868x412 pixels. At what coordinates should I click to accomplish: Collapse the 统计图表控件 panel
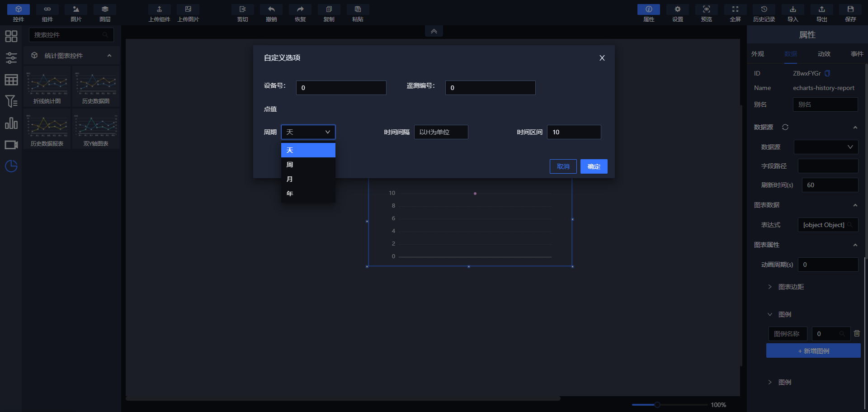pos(109,56)
